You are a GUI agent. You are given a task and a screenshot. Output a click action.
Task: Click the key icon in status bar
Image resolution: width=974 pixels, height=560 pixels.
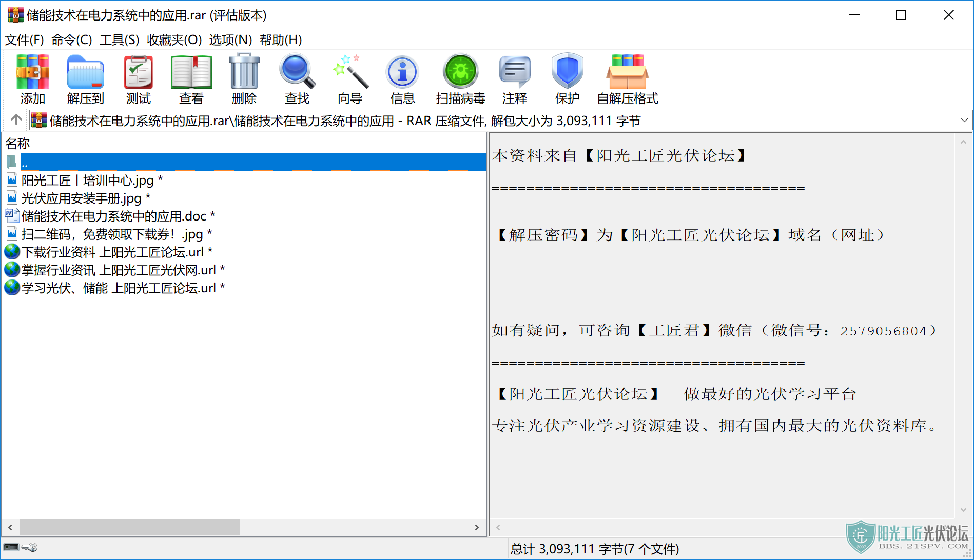tap(30, 548)
